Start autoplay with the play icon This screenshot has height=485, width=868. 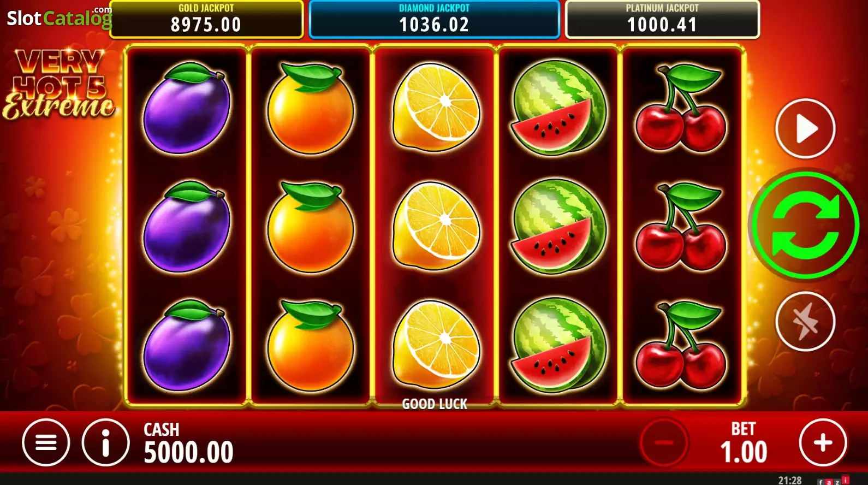[x=805, y=129]
